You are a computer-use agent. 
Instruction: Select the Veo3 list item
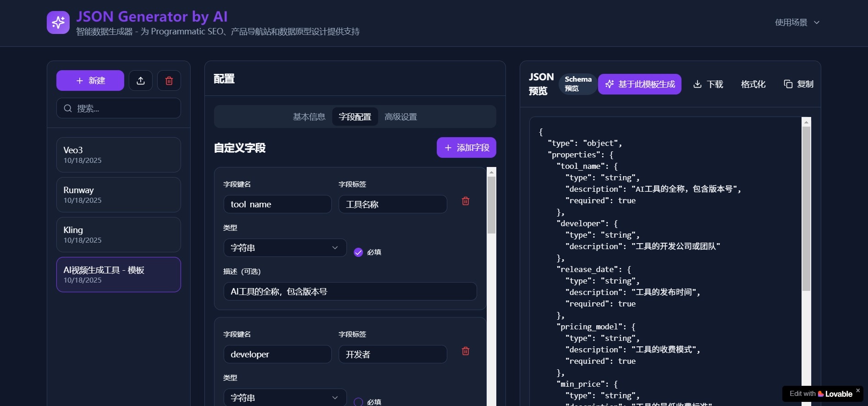(x=119, y=155)
